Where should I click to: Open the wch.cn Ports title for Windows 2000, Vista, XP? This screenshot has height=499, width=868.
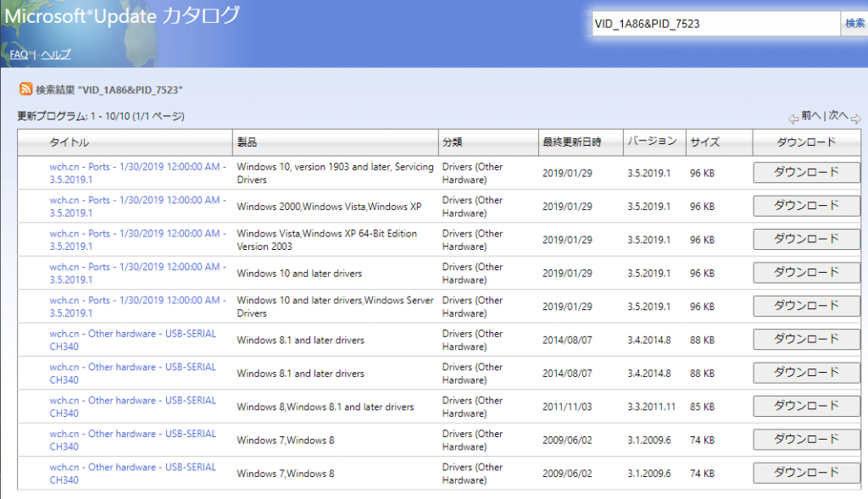click(138, 207)
